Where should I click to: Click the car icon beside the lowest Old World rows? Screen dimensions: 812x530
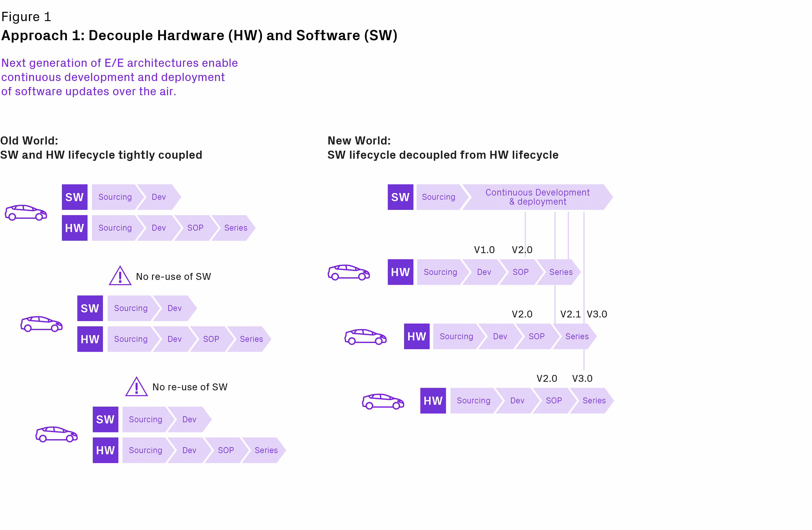57,434
